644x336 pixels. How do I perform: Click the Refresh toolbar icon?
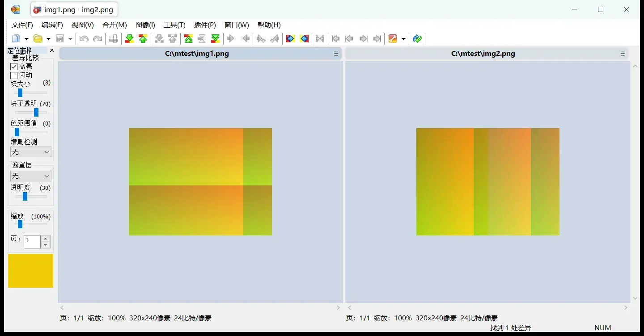point(417,39)
